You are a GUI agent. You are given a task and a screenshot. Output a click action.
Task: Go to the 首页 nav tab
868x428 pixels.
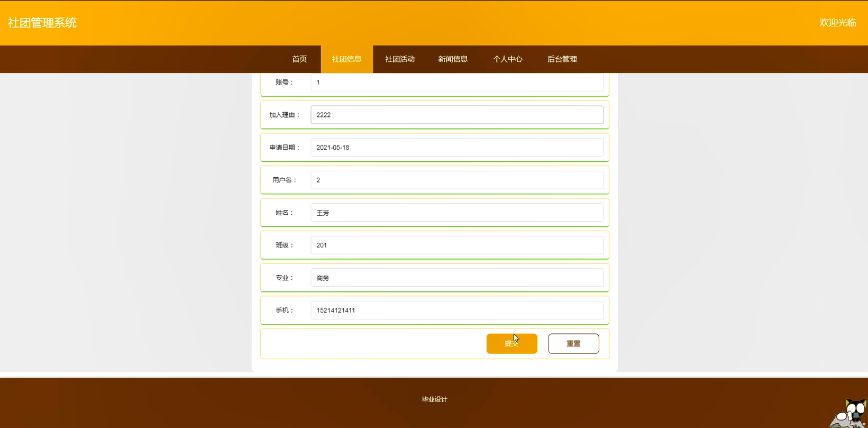point(299,59)
